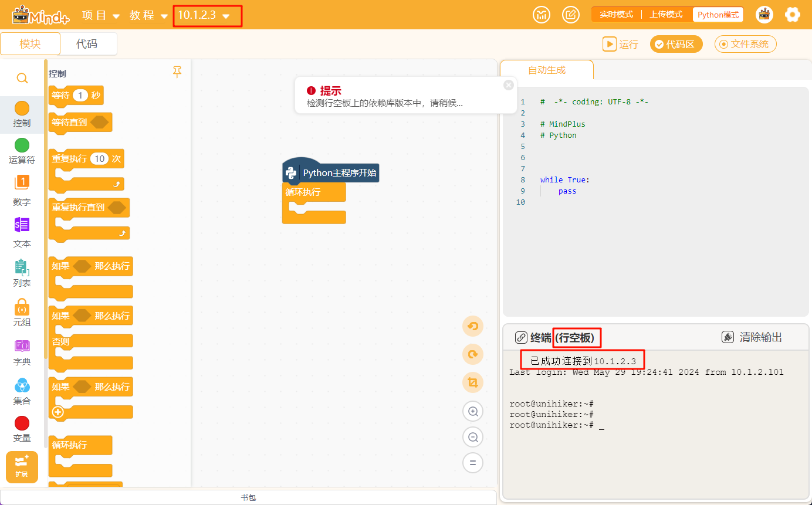The image size is (812, 505).
Task: Click the 循环执行 block on canvas
Action: pyautogui.click(x=314, y=203)
